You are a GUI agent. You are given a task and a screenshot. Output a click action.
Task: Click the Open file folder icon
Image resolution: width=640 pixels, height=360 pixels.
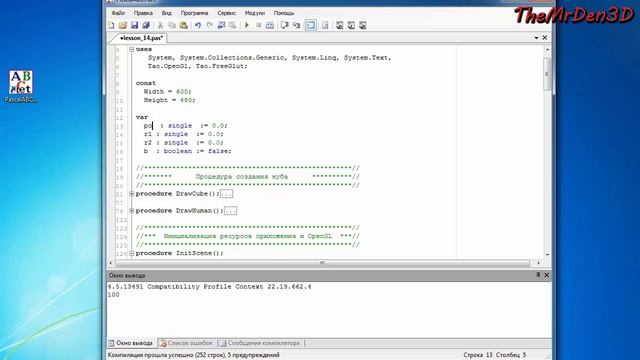tap(123, 25)
